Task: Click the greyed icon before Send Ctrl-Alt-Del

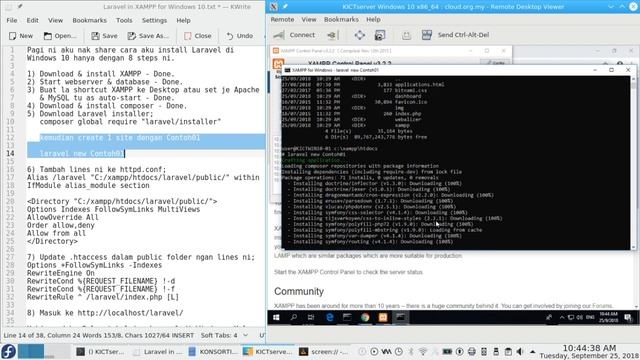Action: tap(406, 36)
